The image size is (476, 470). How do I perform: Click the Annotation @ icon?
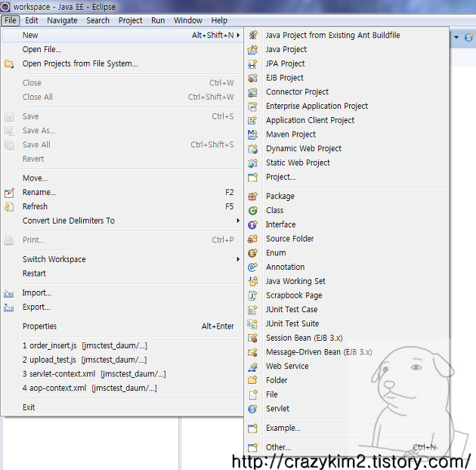(252, 267)
